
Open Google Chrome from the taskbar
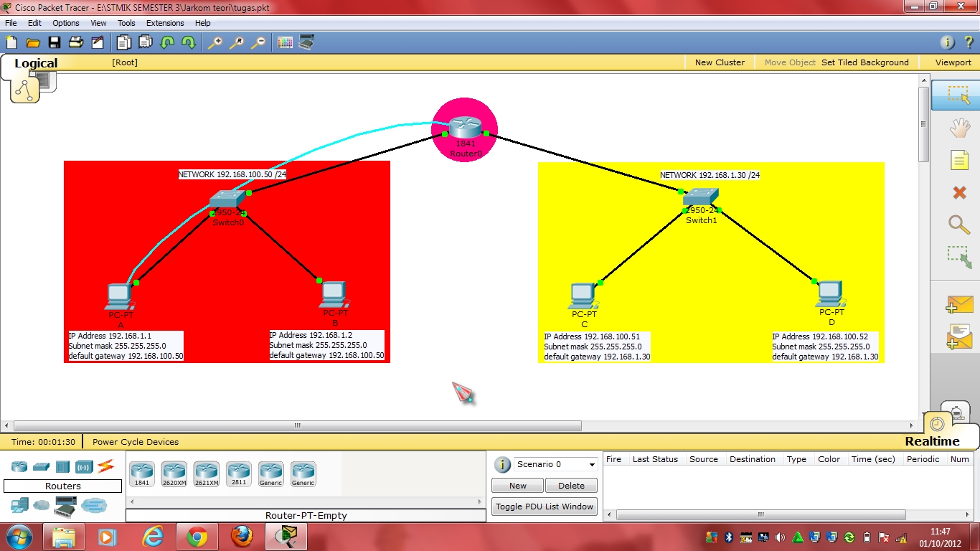(x=197, y=537)
